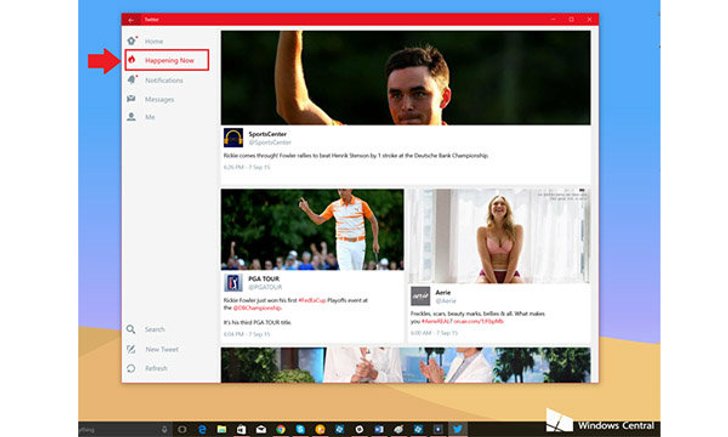Open File Explorer from the taskbar
Image resolution: width=728 pixels, height=437 pixels.
[221, 430]
